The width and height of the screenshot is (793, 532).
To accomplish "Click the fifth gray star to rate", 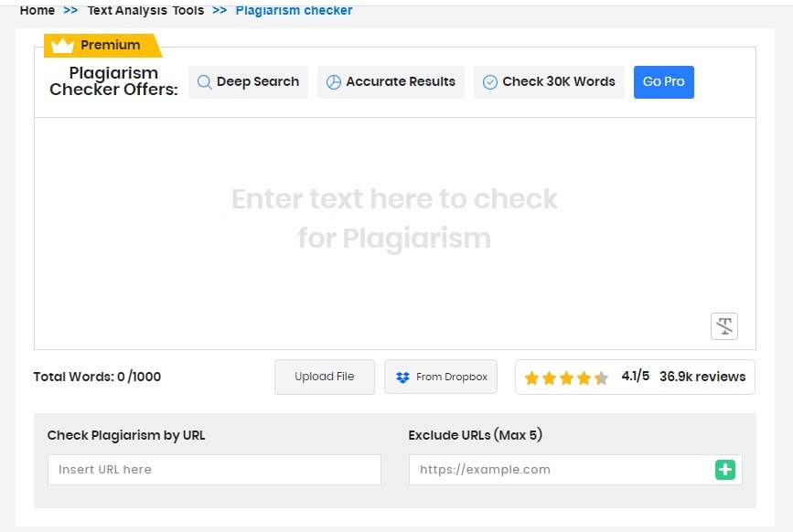I will click(x=601, y=377).
